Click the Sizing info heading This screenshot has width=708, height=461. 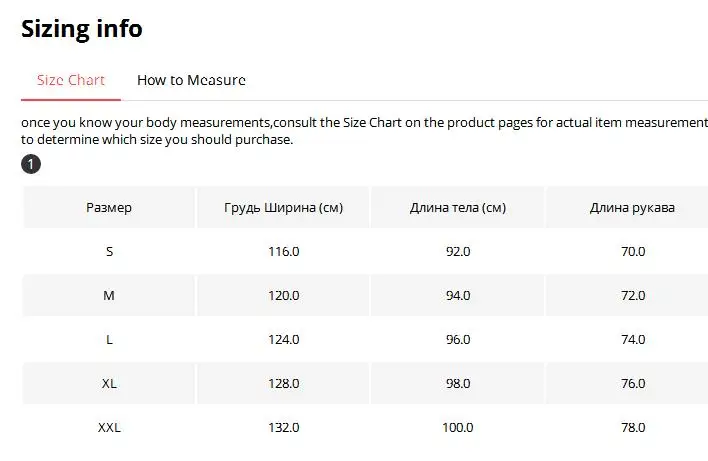click(82, 29)
